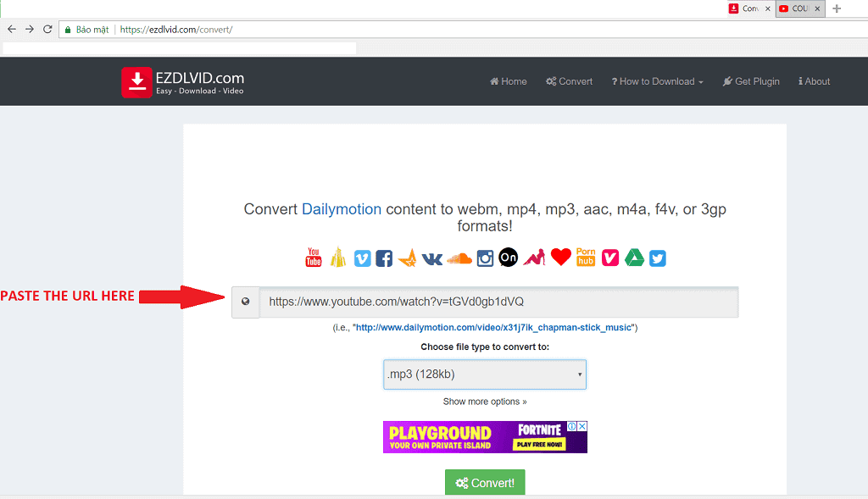Click the SoundCloud cloud icon
The height and width of the screenshot is (499, 868).
coord(459,258)
